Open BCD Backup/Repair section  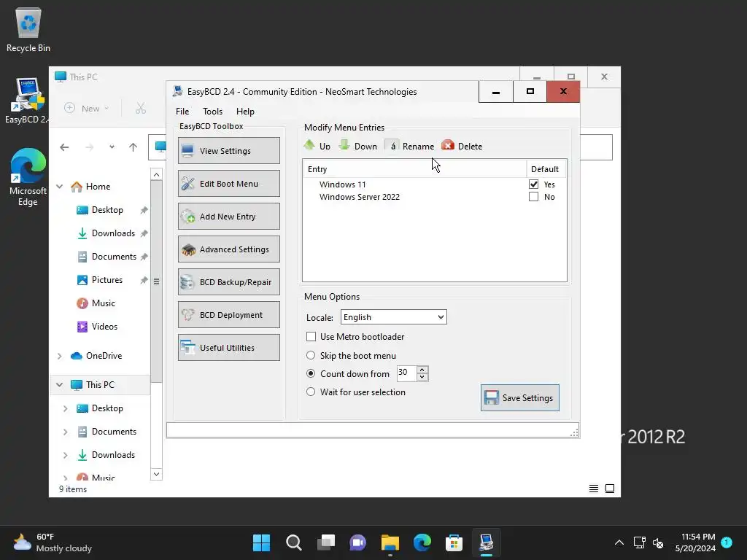coord(228,282)
